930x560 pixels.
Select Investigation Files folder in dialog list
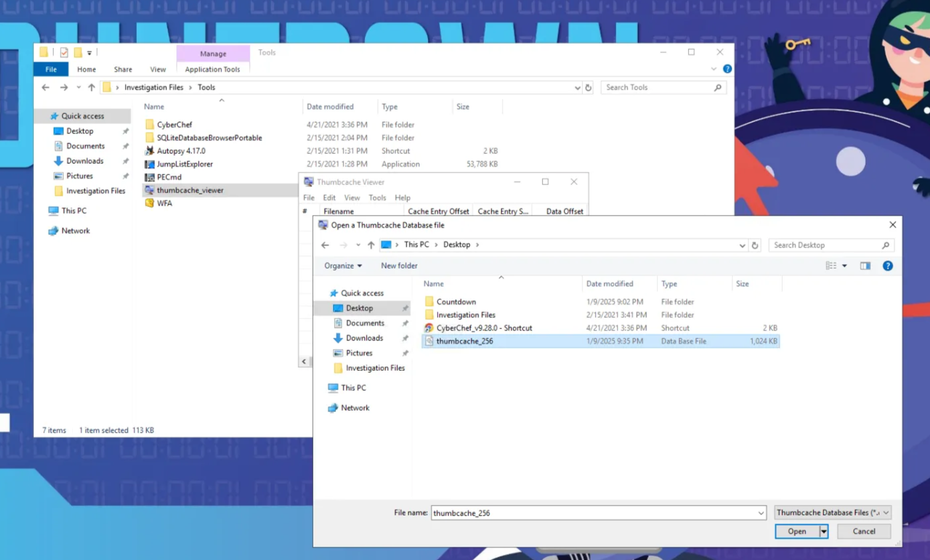click(x=465, y=315)
